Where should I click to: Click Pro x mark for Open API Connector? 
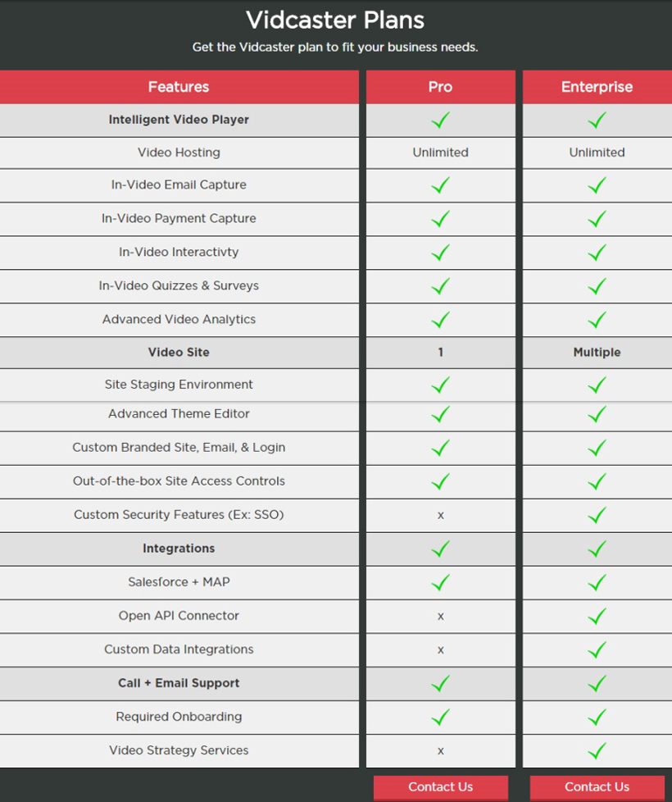pos(441,617)
